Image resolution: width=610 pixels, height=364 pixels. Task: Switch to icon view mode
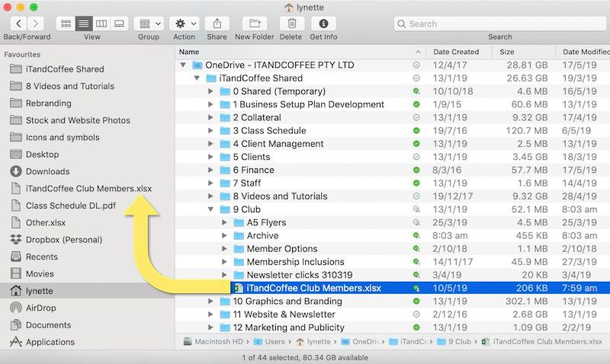(66, 24)
